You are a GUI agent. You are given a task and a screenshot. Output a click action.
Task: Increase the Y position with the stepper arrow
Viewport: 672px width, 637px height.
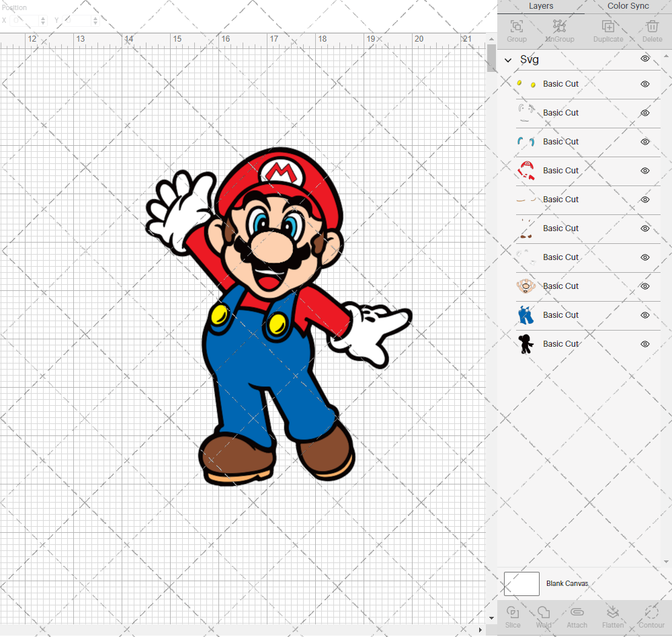(x=95, y=17)
